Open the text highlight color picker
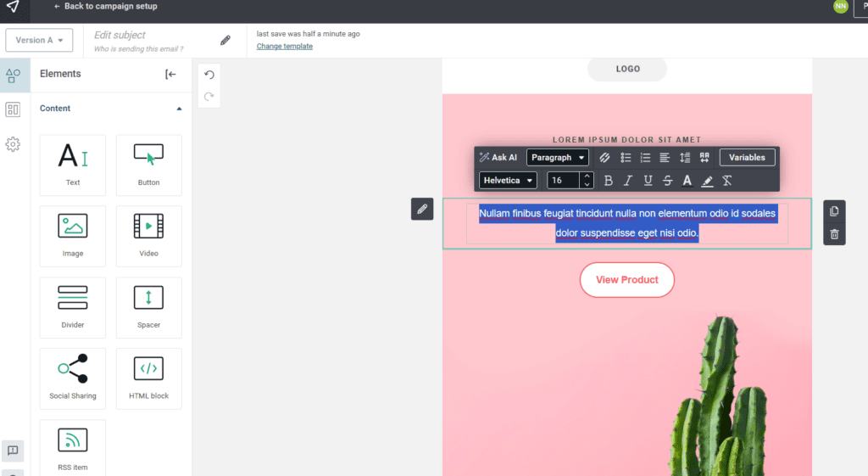The width and height of the screenshot is (868, 476). point(707,181)
